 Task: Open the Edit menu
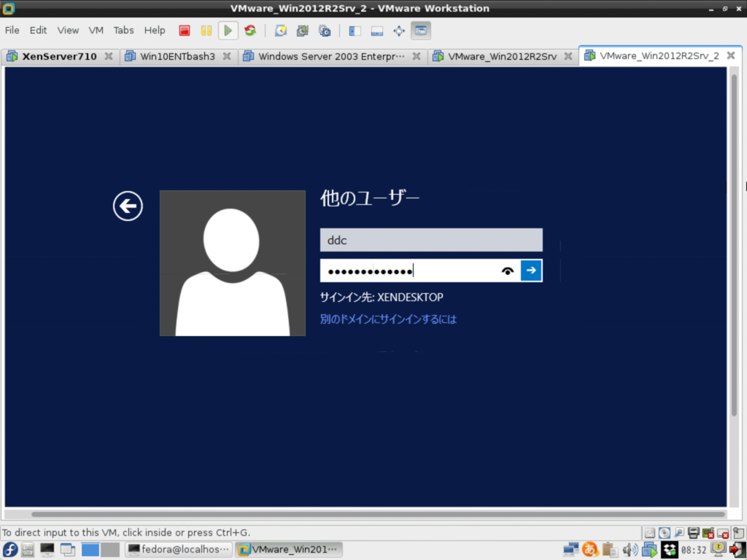(x=38, y=31)
